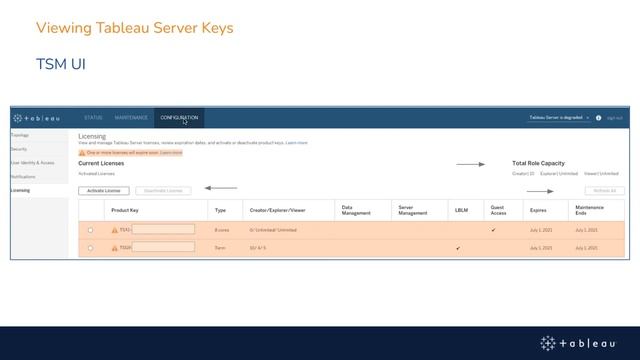The width and height of the screenshot is (640, 360).
Task: Click the Term type cell
Action: pos(220,248)
